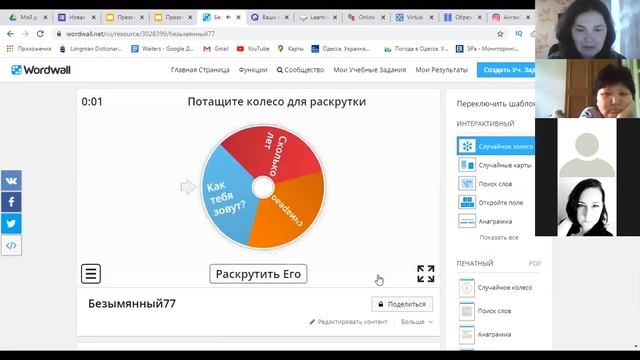The image size is (640, 360).
Task: Reload the page with the refresh icon
Action: click(40, 34)
